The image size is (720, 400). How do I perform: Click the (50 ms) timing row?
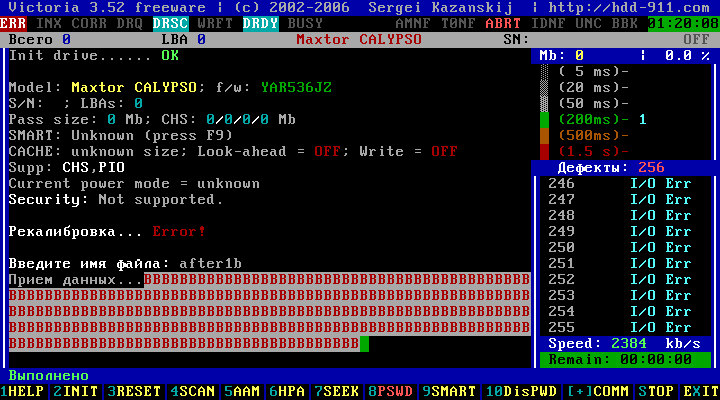click(593, 103)
